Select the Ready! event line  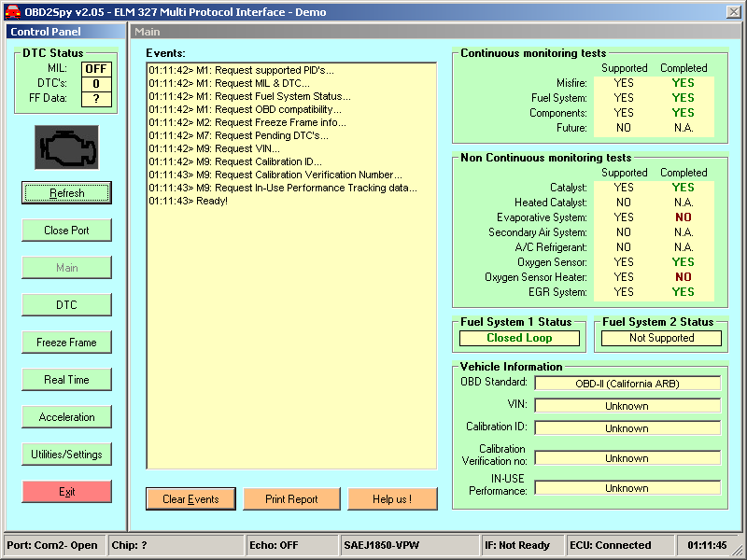coord(189,201)
